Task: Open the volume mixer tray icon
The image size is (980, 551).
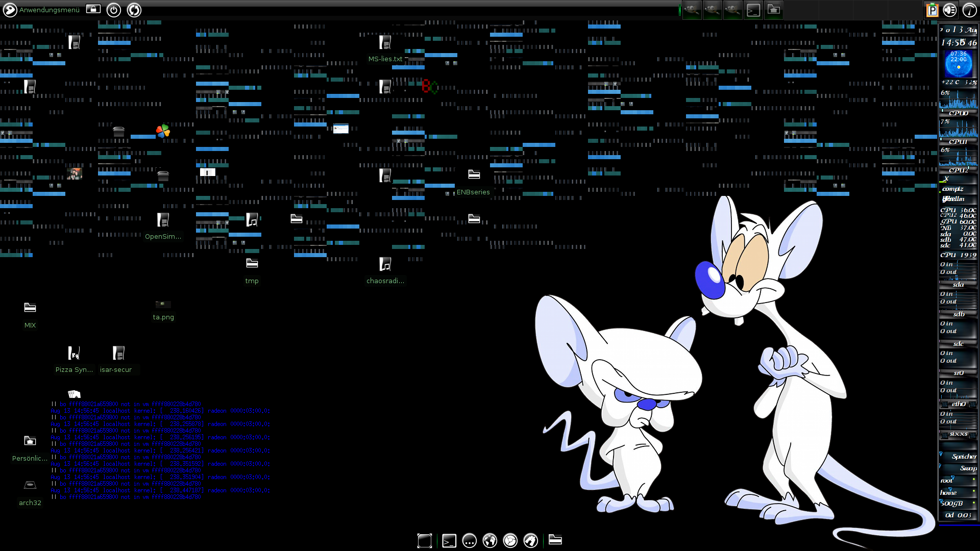Action: pos(950,10)
